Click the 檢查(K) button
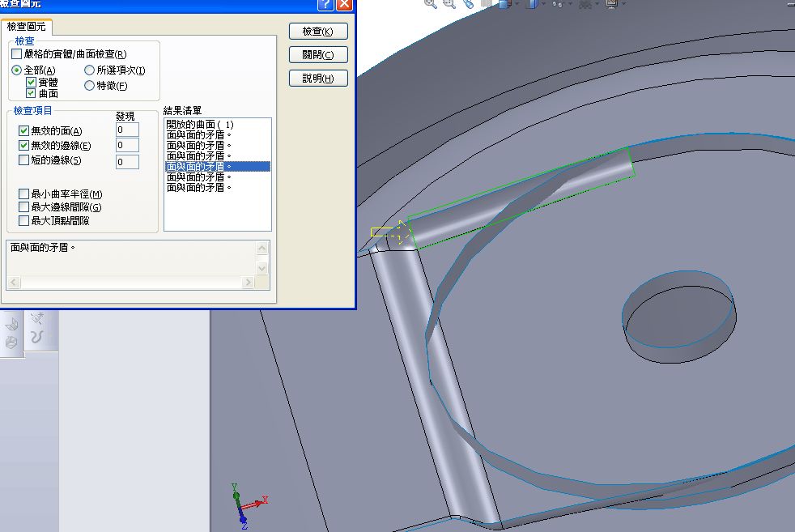Screen dimensions: 795x532 pyautogui.click(x=318, y=32)
